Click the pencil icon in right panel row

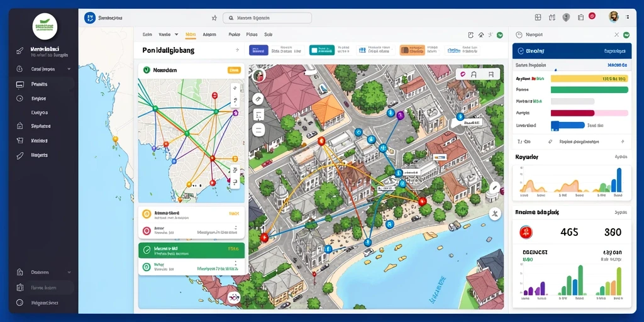point(550,142)
